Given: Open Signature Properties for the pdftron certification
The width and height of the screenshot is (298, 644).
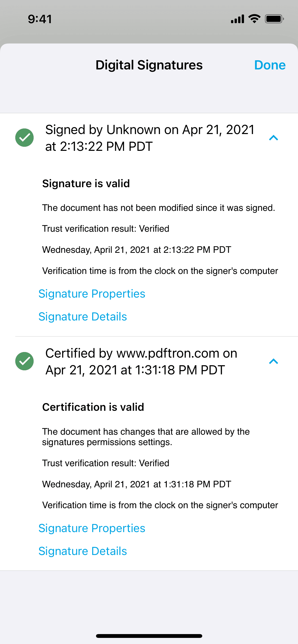Looking at the screenshot, I should click(92, 528).
